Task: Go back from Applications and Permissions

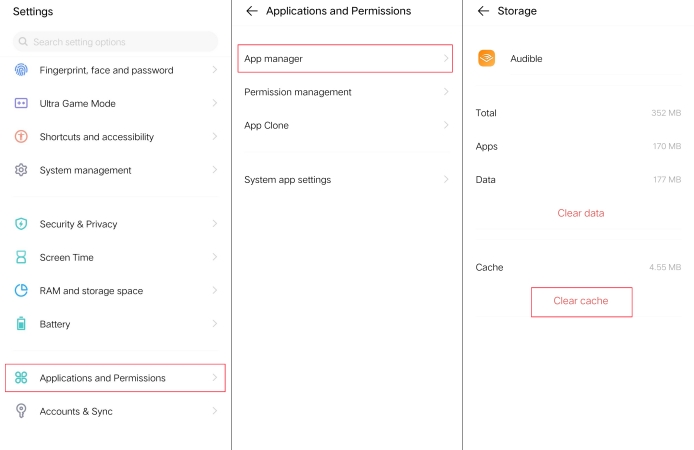Action: pyautogui.click(x=252, y=11)
